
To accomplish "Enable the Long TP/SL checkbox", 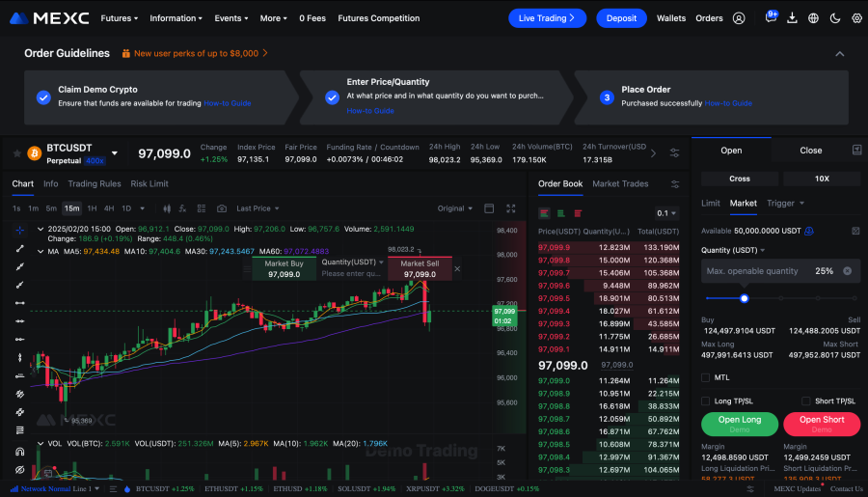I will click(705, 401).
